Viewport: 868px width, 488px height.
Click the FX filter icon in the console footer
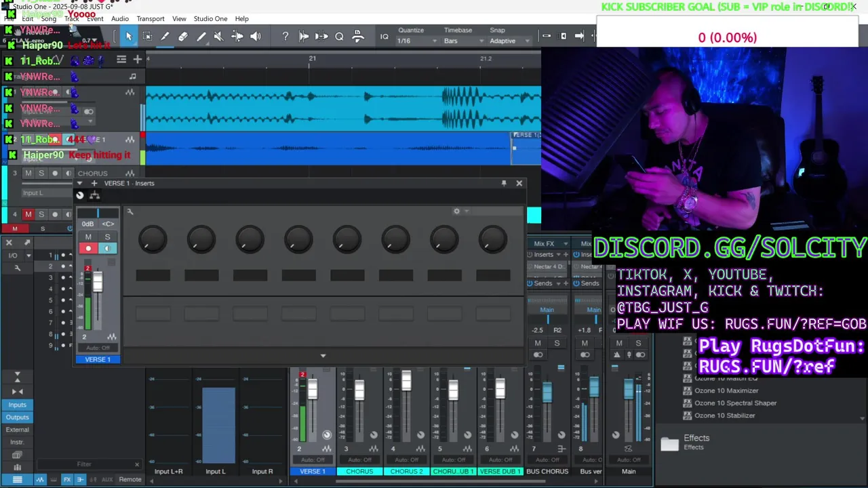click(67, 479)
